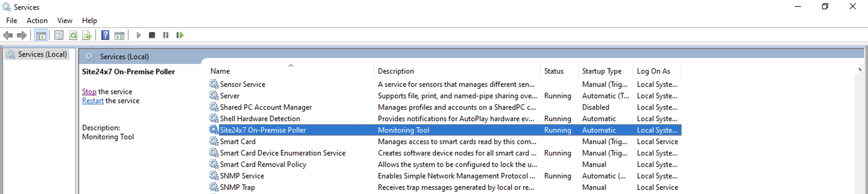The width and height of the screenshot is (868, 194).
Task: Open the File menu
Action: coord(11,20)
